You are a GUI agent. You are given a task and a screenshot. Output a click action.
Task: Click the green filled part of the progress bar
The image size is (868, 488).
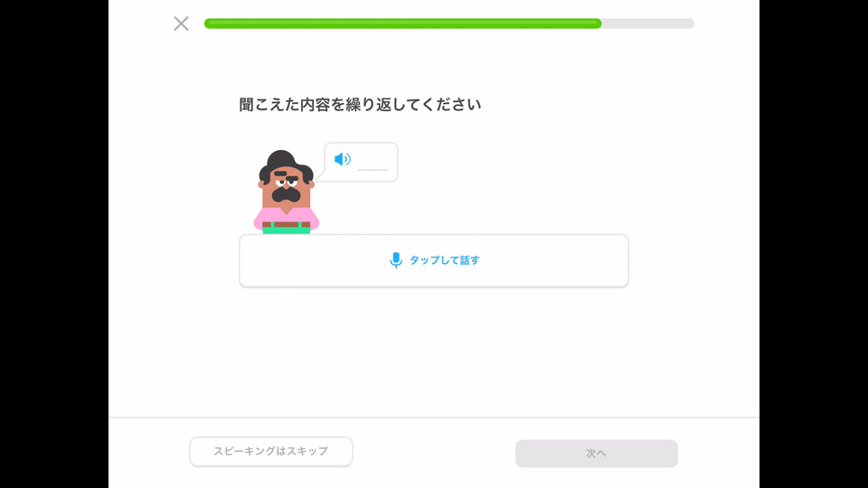pos(402,23)
